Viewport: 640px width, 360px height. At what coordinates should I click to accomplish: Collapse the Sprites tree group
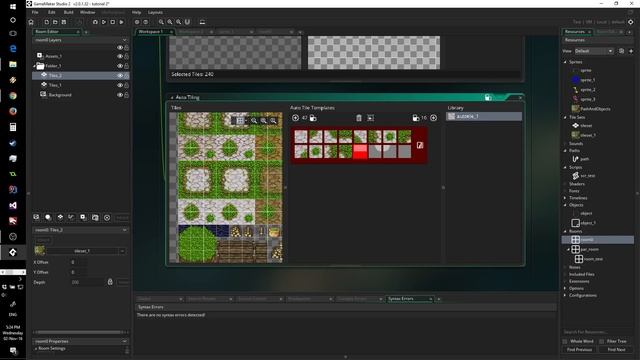[565, 62]
